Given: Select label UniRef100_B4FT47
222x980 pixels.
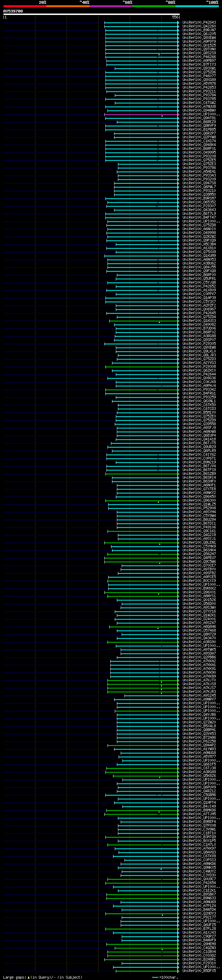Looking at the screenshot, I should (x=199, y=218).
